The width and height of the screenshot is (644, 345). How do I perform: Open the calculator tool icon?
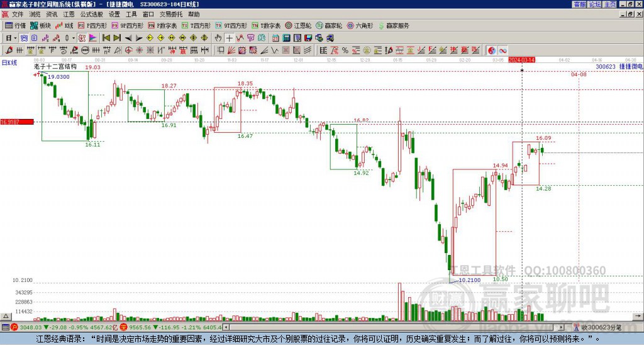point(286,38)
